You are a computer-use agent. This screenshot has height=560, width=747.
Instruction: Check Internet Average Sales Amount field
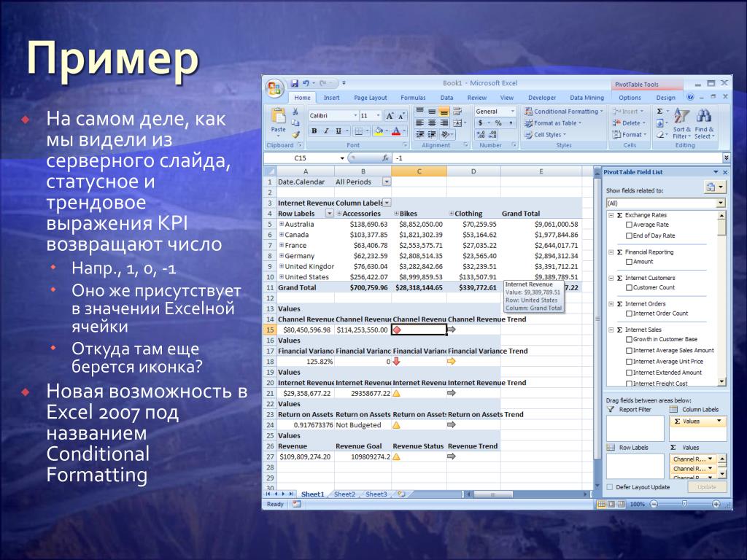click(629, 351)
